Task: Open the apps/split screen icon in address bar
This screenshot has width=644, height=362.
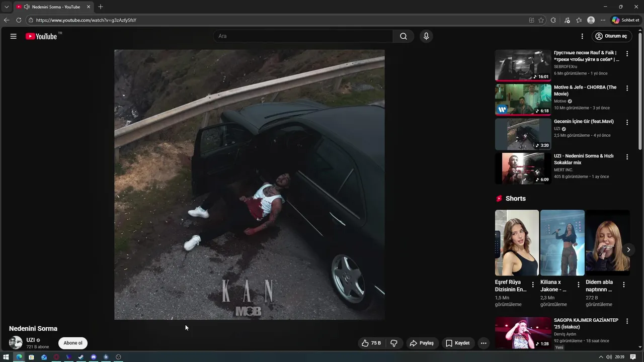Action: point(531,20)
